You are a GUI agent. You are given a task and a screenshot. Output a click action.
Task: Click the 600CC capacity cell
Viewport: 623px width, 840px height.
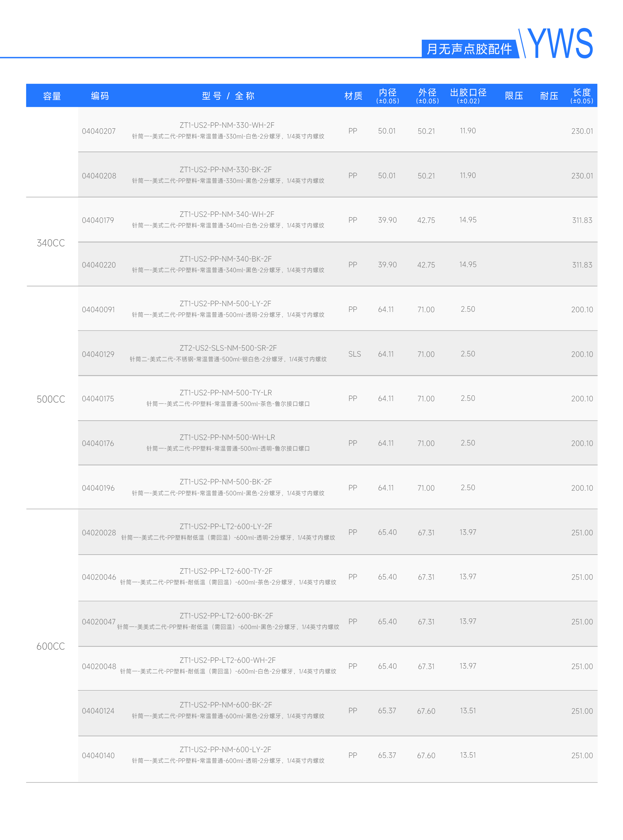(x=51, y=646)
